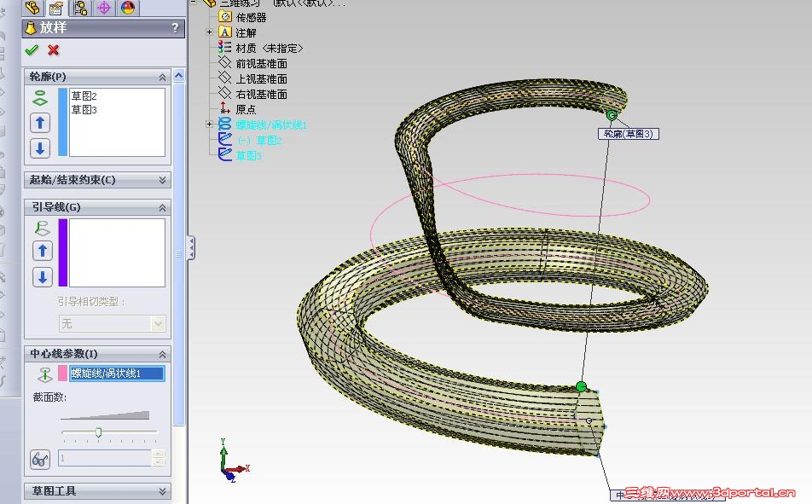Click the 右视基准面 plane icon

point(225,93)
